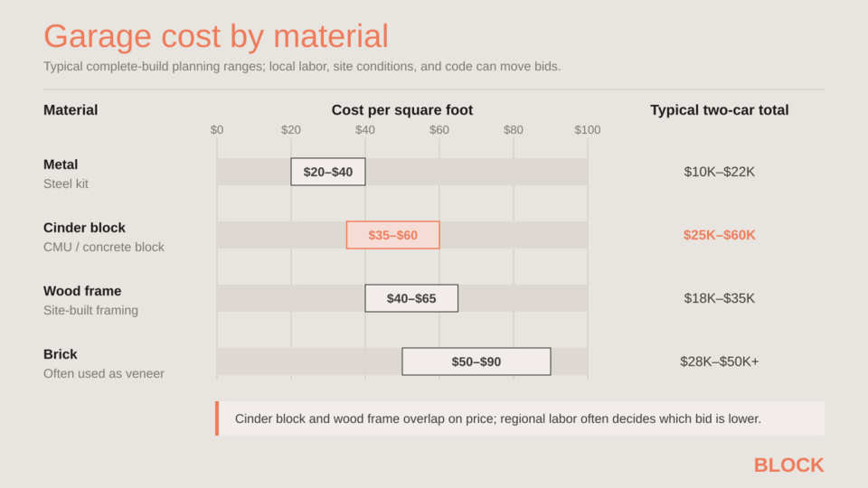Viewport: 868px width, 488px height.
Task: Click the 'Often used as veneer' sublabel
Action: tap(104, 373)
